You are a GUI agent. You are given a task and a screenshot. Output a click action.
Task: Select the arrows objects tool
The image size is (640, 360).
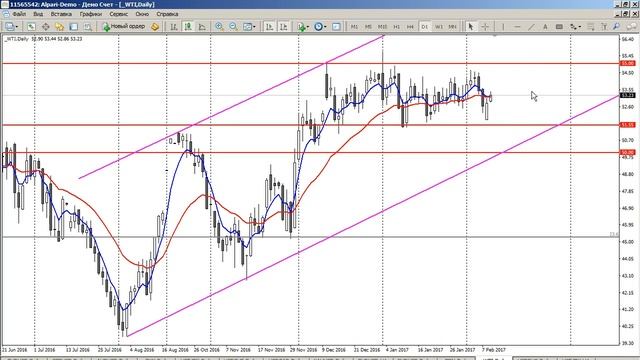(573, 27)
